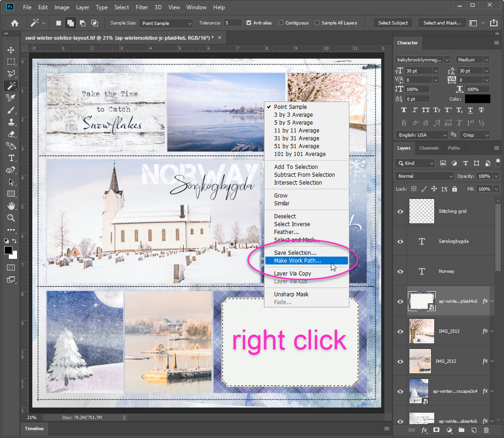Open the font size dropdown arrow

[x=436, y=71]
